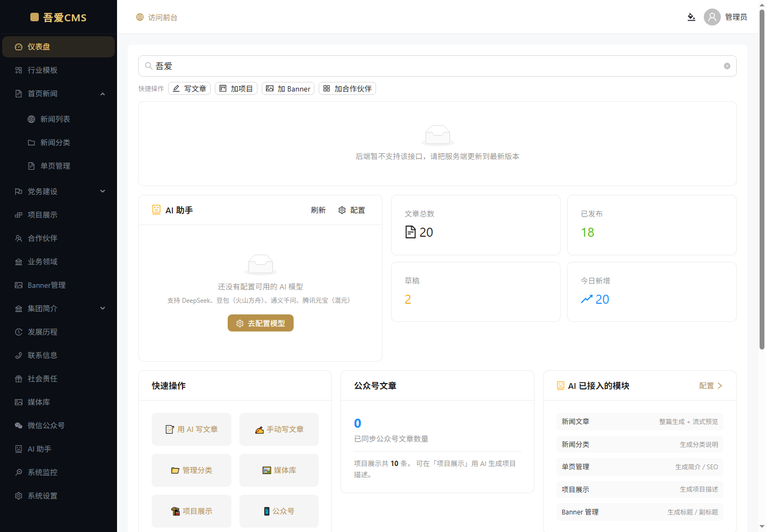Click the 发展历程 history icon
The image size is (766, 532).
(19, 332)
